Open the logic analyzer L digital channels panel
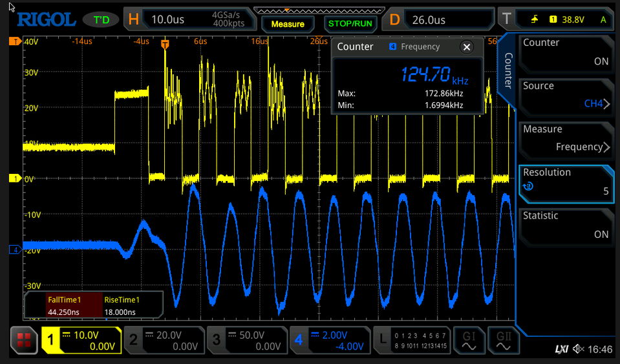Screen dimensions: 620x364 [x=411, y=340]
